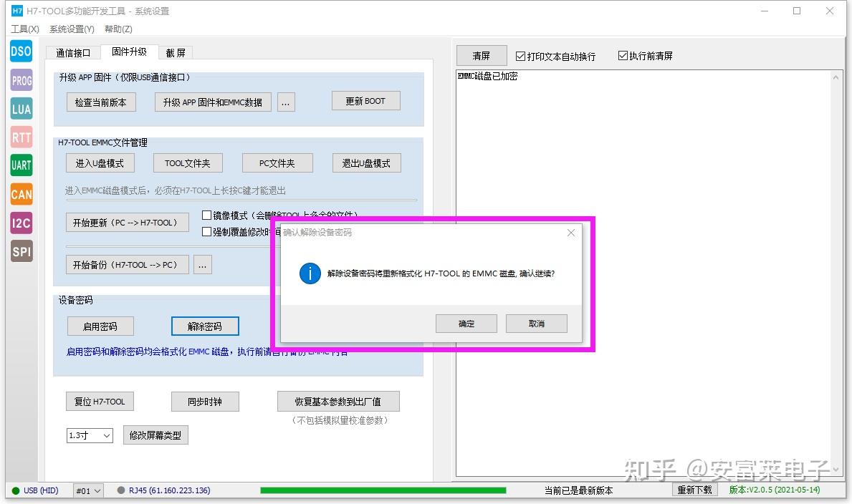Select the RTT debug mode icon

click(21, 137)
